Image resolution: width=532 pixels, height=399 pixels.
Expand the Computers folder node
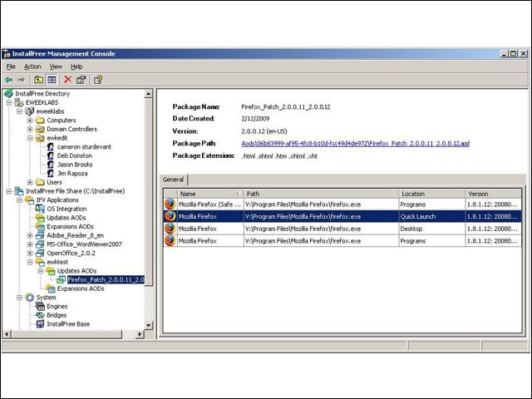(30, 120)
